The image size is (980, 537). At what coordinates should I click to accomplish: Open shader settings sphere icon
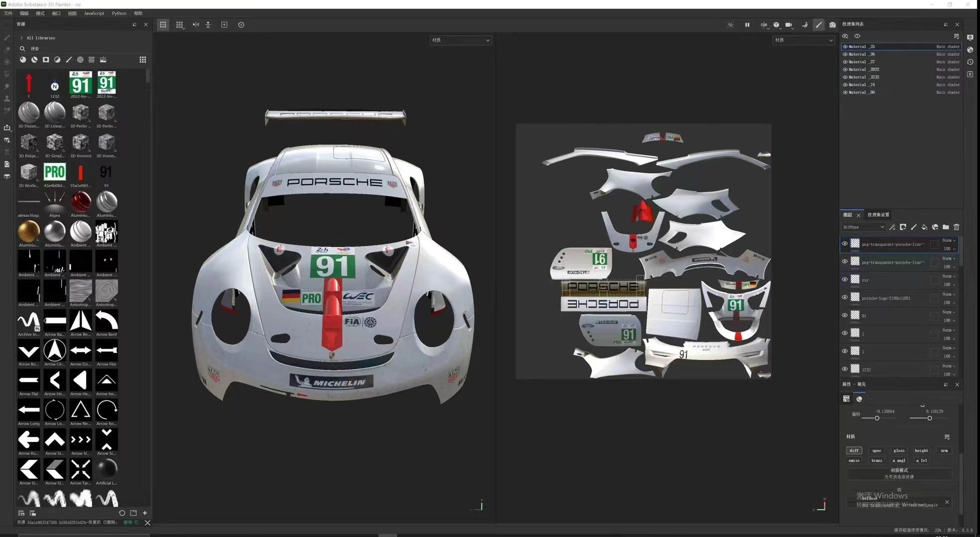[970, 50]
